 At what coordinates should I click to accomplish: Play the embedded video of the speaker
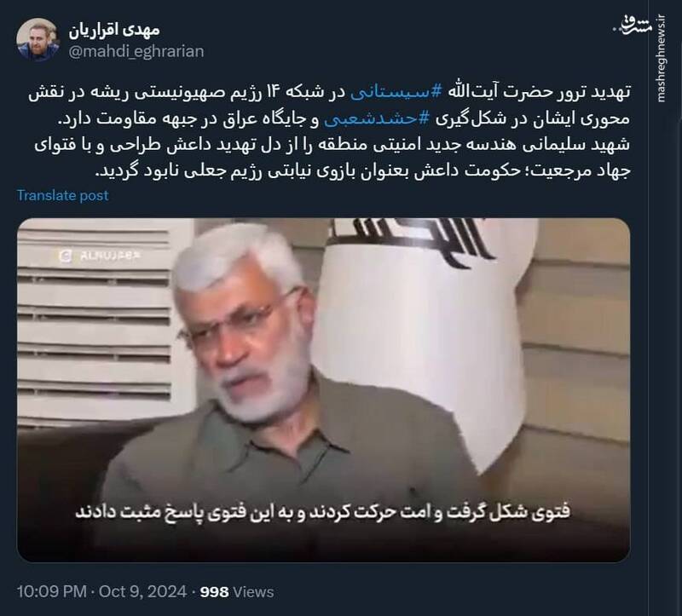pyautogui.click(x=324, y=389)
